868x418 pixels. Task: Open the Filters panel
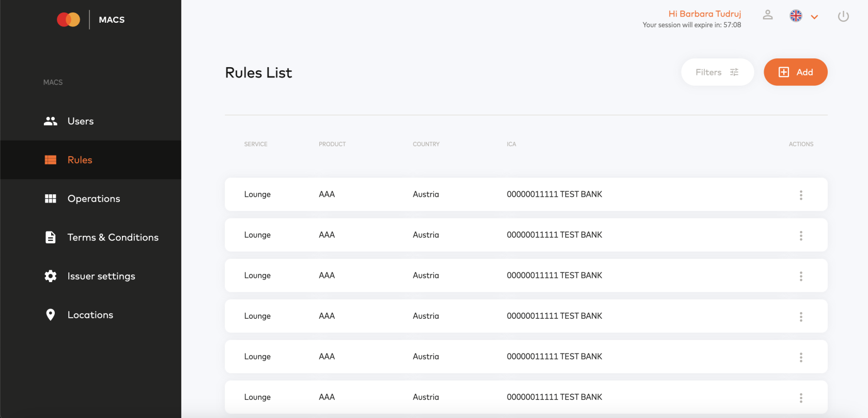(x=717, y=72)
